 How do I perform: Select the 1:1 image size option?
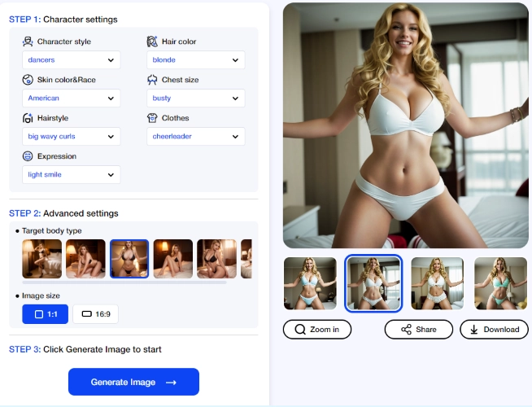click(x=45, y=313)
